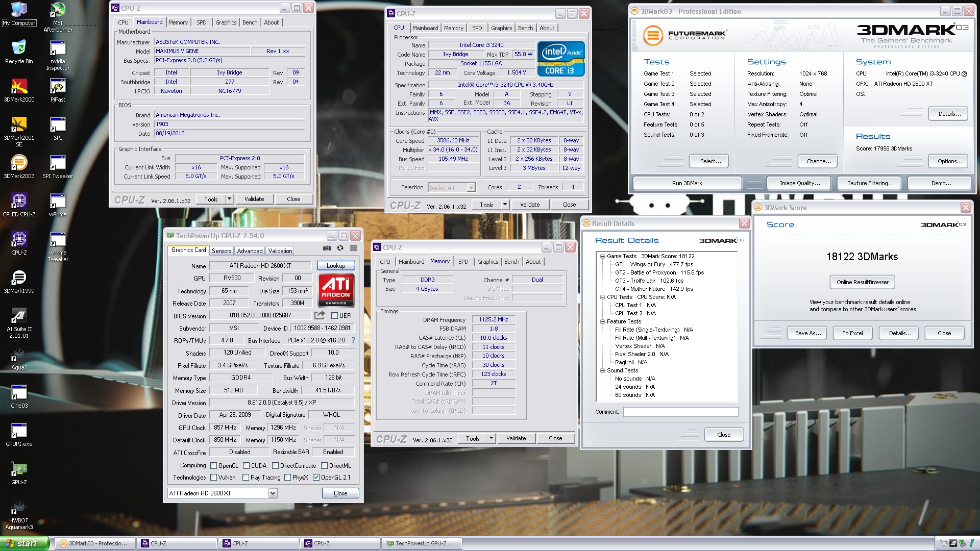Open Online ResultBrowser
The width and height of the screenshot is (980, 551).
tap(863, 282)
